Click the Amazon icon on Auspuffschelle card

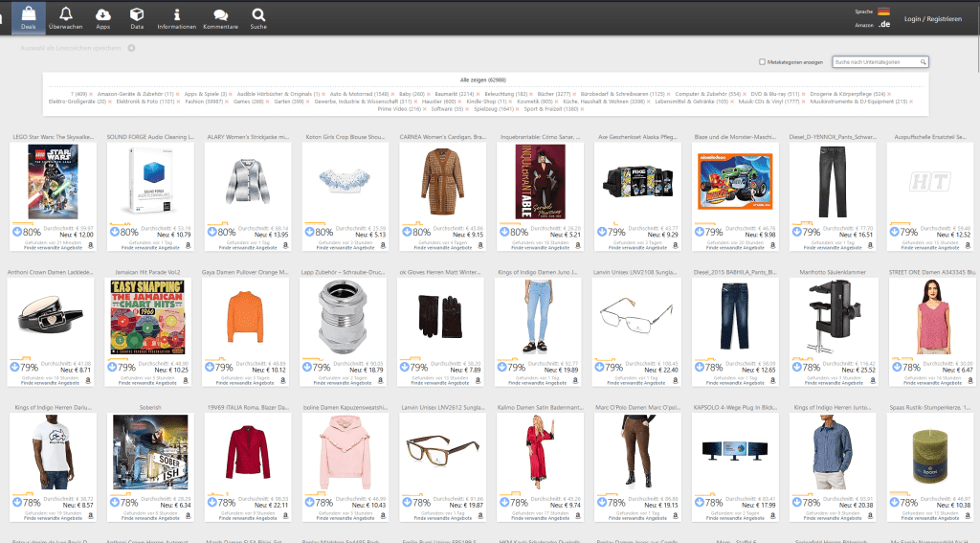(969, 246)
